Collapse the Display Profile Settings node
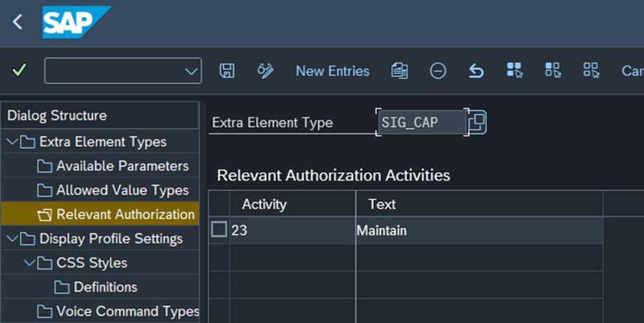This screenshot has width=644, height=323. coord(12,239)
